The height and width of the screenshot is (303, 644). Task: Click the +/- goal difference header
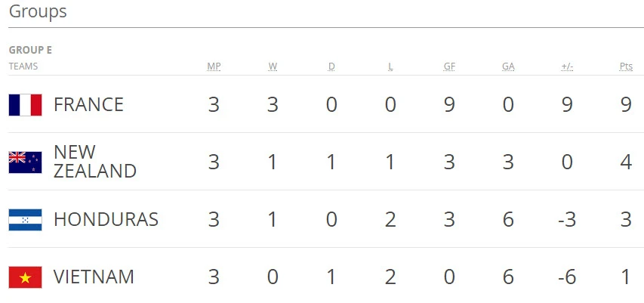[567, 66]
